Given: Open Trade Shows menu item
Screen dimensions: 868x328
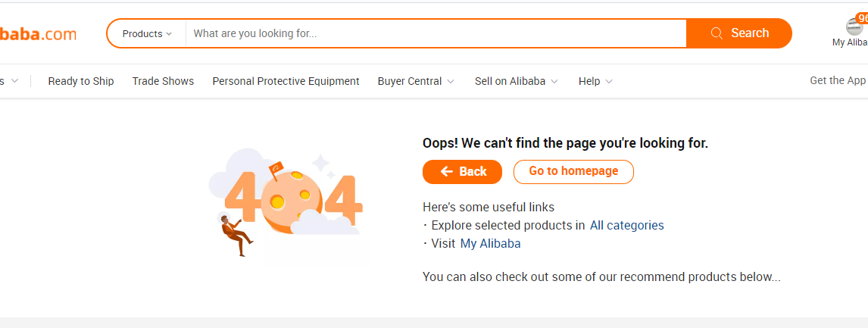Looking at the screenshot, I should pos(163,81).
